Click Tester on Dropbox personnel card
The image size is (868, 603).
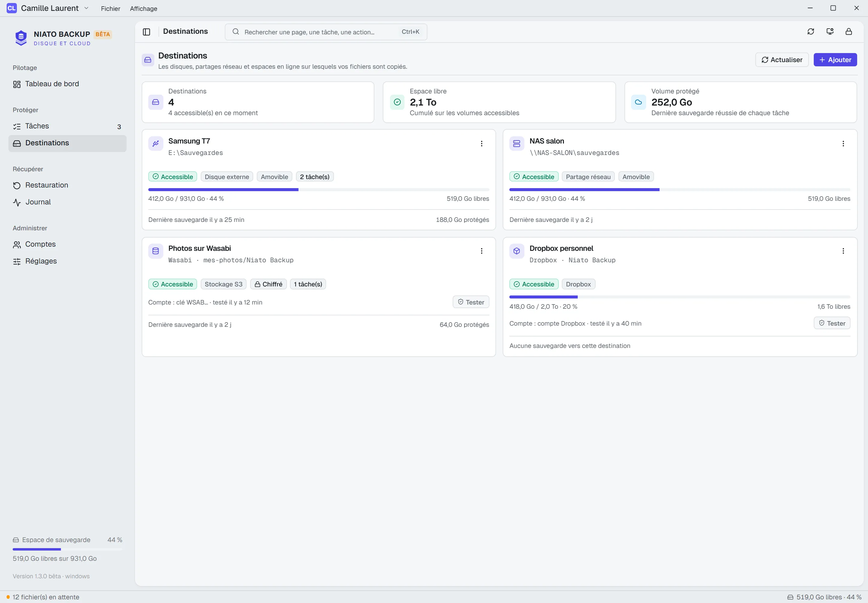point(832,323)
